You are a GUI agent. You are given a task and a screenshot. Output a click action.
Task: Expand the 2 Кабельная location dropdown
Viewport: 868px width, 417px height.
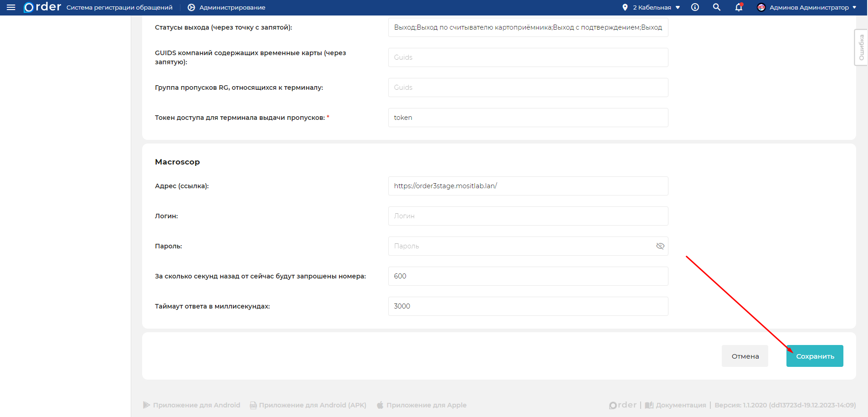click(x=656, y=7)
